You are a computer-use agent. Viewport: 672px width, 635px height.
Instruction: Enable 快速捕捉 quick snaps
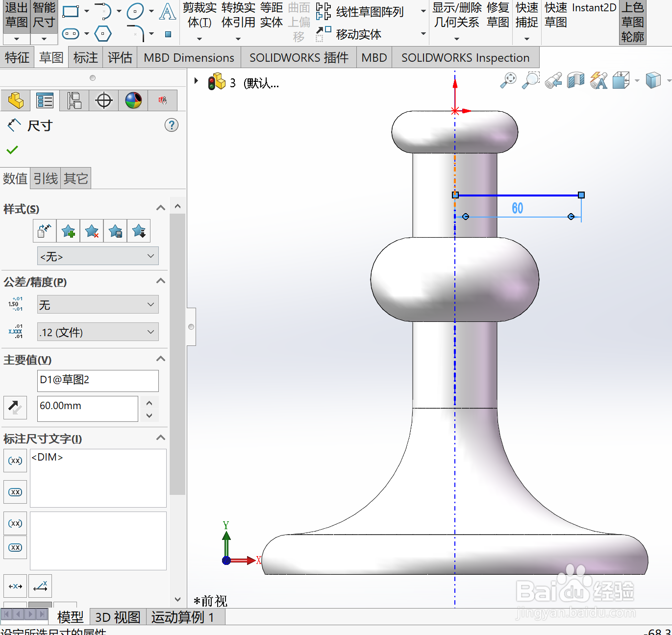tap(526, 15)
